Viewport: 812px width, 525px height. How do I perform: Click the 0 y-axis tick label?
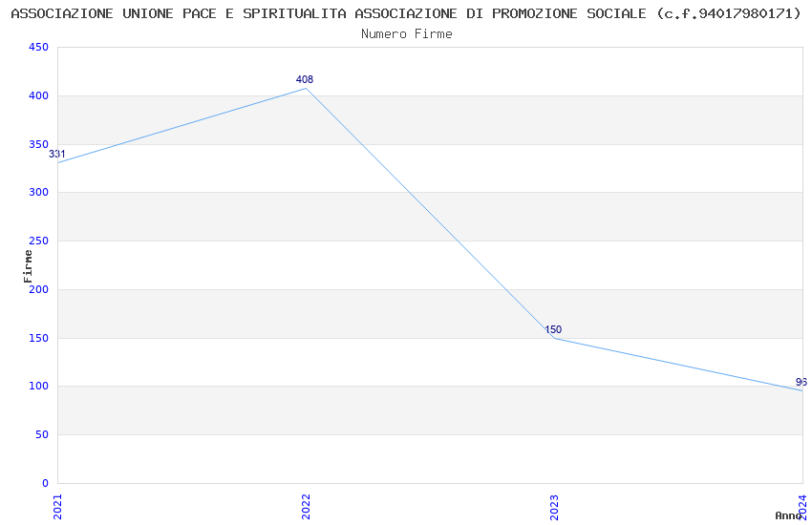[45, 483]
